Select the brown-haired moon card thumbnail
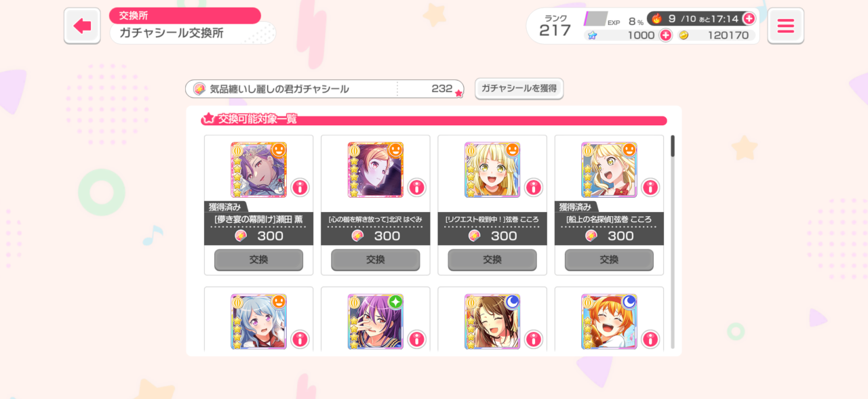 click(492, 321)
